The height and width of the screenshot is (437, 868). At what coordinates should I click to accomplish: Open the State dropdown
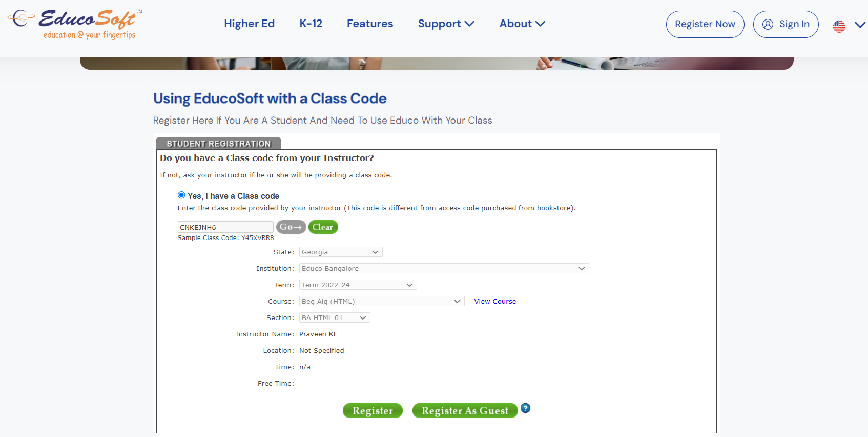pyautogui.click(x=341, y=252)
